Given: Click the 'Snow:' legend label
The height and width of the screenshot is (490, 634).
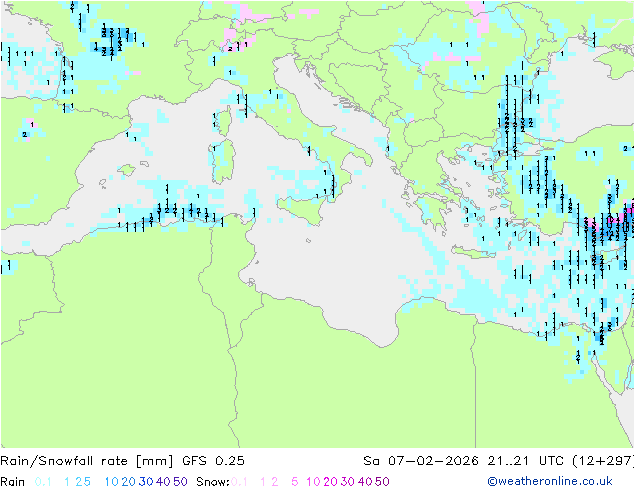Looking at the screenshot, I should [x=213, y=482].
